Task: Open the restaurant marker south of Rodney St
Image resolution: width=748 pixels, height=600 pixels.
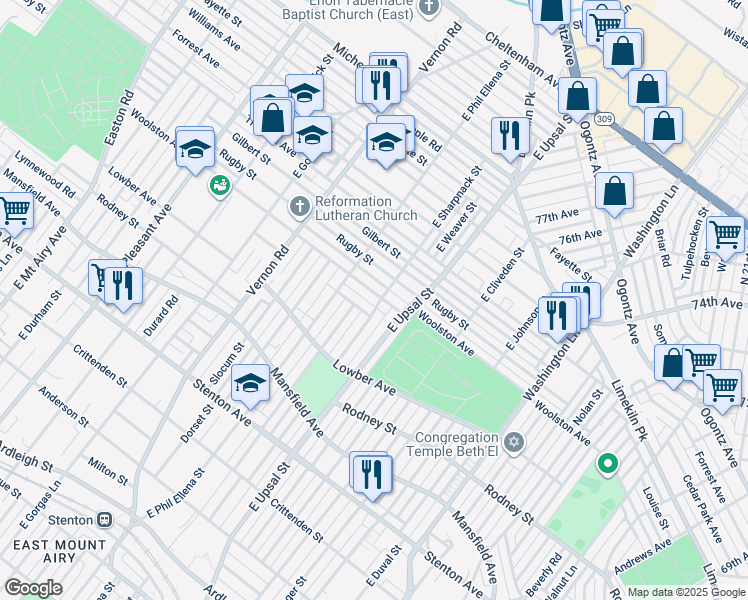Action: tap(371, 473)
